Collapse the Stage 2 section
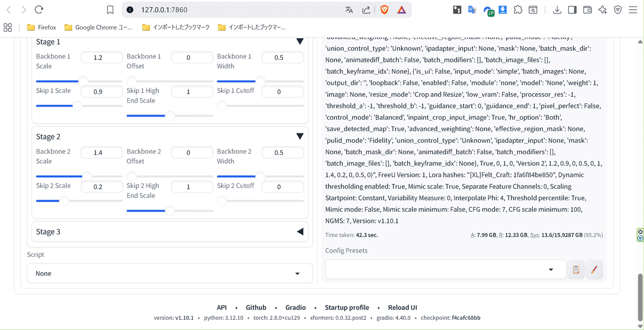Viewport: 644px width, 330px height. [x=299, y=136]
